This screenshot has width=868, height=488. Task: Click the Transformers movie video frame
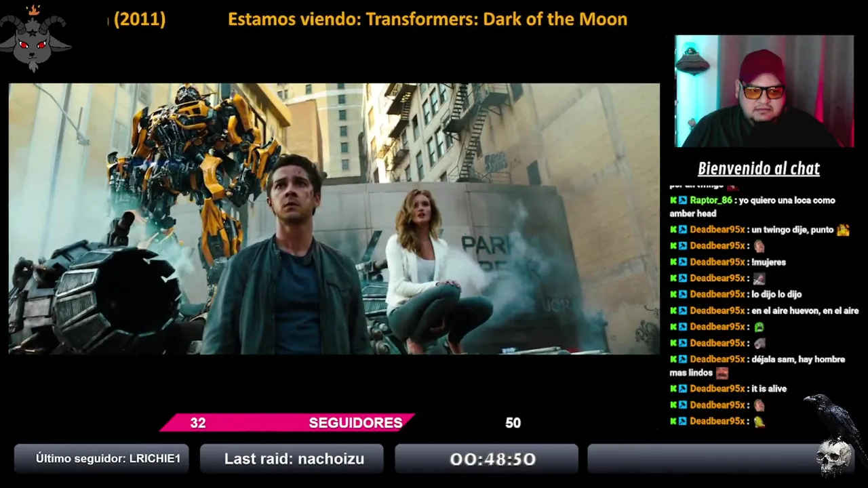coord(334,218)
